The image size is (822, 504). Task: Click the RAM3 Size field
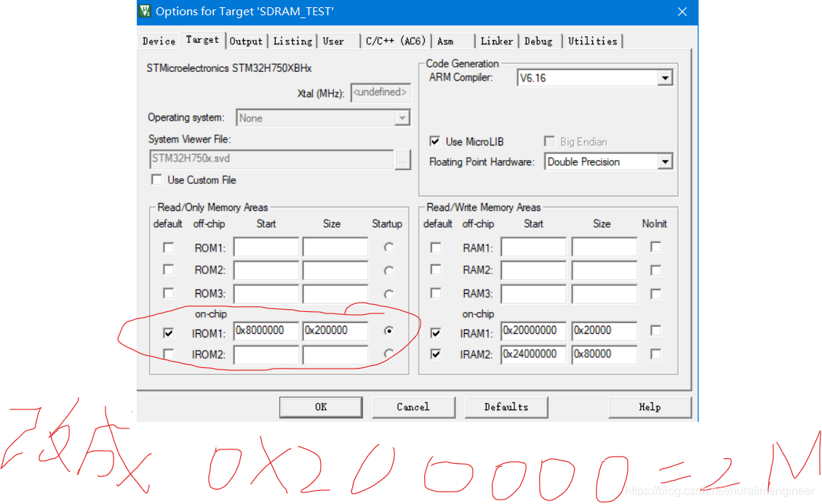pyautogui.click(x=604, y=293)
